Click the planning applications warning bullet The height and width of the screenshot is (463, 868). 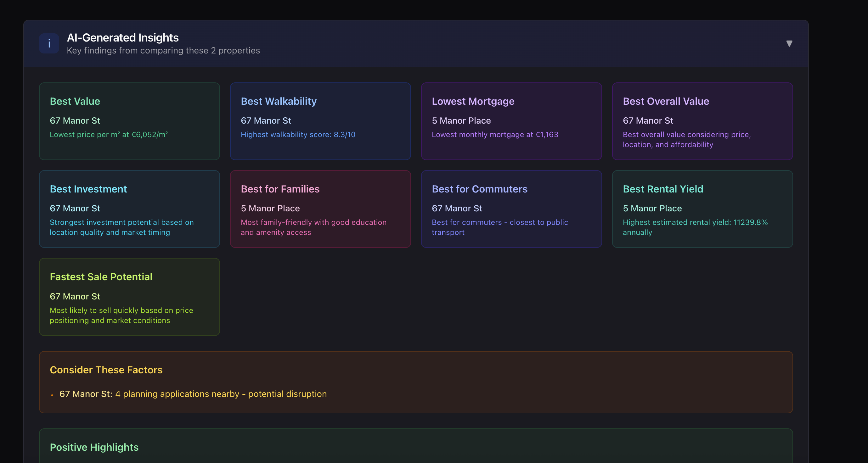pos(193,394)
